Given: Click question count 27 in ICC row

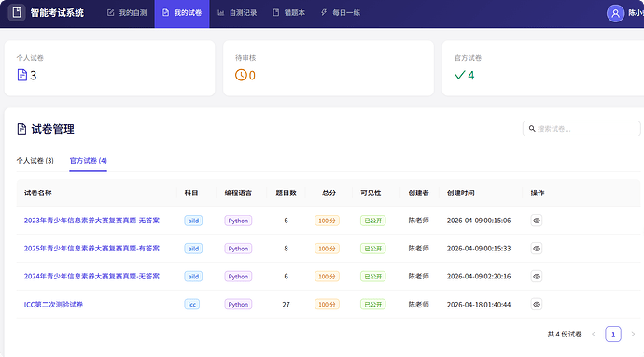Looking at the screenshot, I should coord(286,305).
